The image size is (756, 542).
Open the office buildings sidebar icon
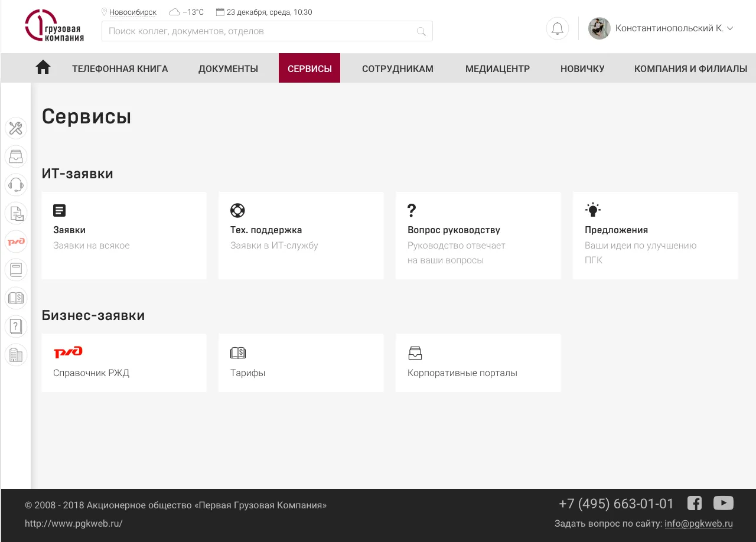(16, 355)
